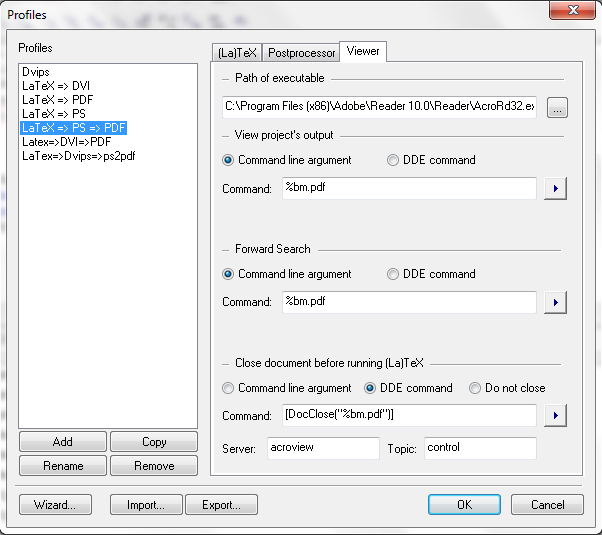Rename the selected profile
Image resolution: width=602 pixels, height=535 pixels.
point(63,465)
